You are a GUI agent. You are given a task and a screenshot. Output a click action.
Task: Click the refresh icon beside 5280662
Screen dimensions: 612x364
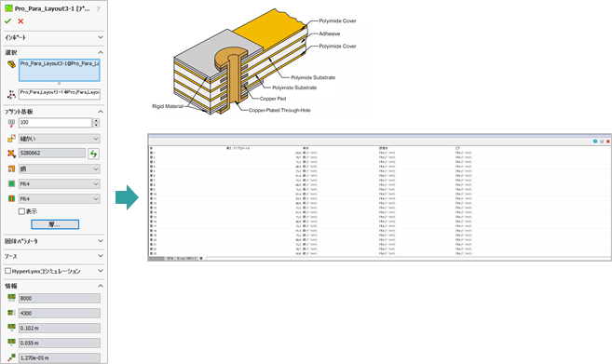(93, 154)
